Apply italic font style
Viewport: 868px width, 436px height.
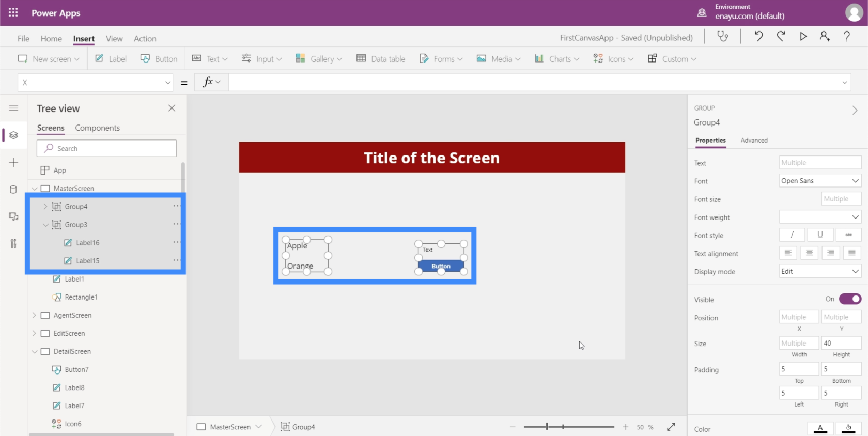click(792, 235)
